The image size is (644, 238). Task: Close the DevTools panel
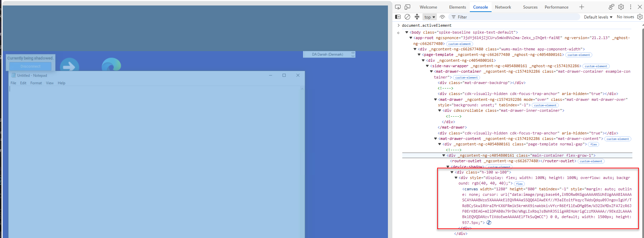(640, 7)
